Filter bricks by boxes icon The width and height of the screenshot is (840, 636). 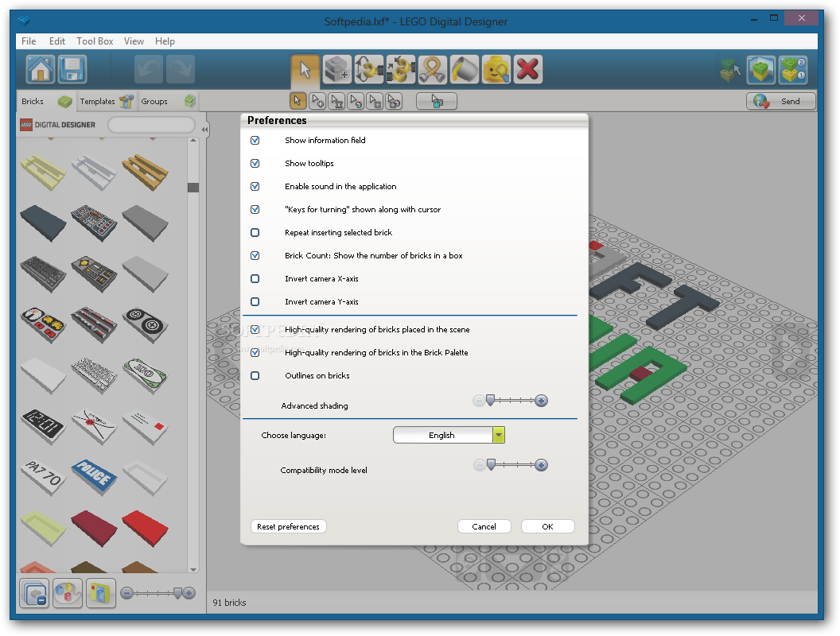(101, 593)
